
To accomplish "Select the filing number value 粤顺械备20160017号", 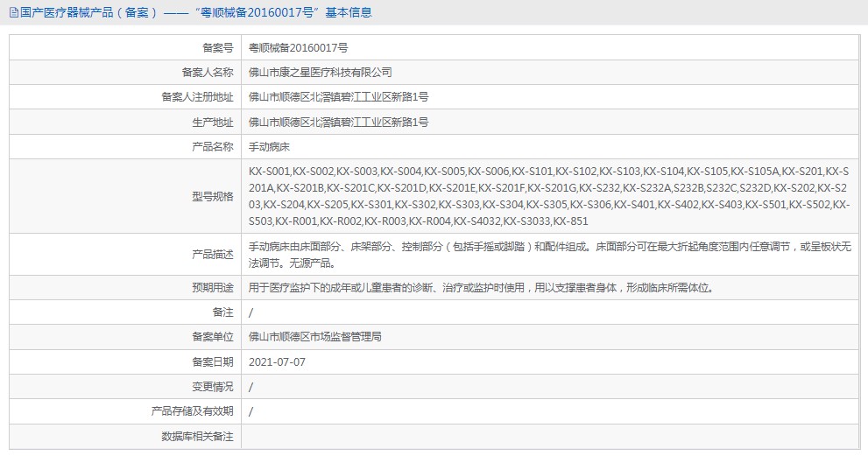I will (299, 48).
